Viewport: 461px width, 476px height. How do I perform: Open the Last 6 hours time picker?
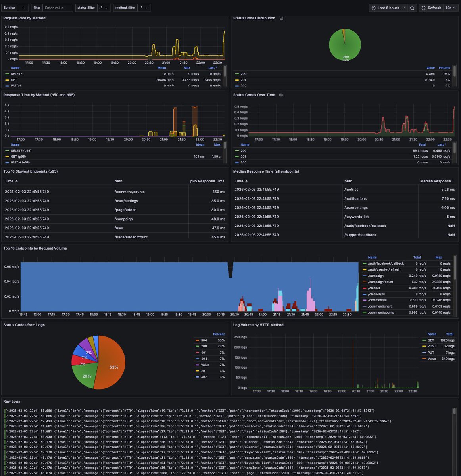388,8
